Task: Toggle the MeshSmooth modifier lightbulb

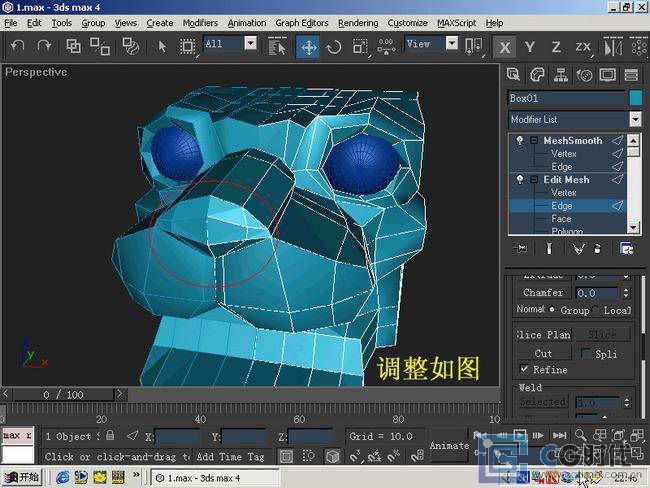Action: pos(519,141)
